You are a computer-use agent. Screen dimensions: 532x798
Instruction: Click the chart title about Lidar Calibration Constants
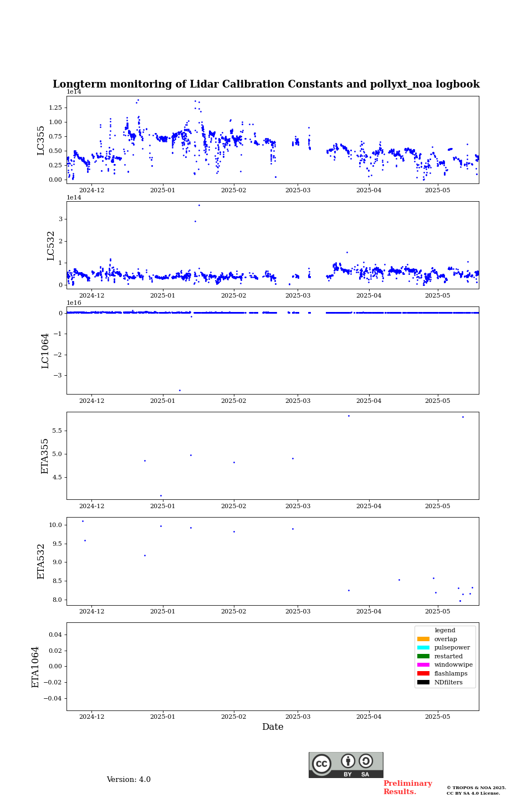tap(266, 84)
